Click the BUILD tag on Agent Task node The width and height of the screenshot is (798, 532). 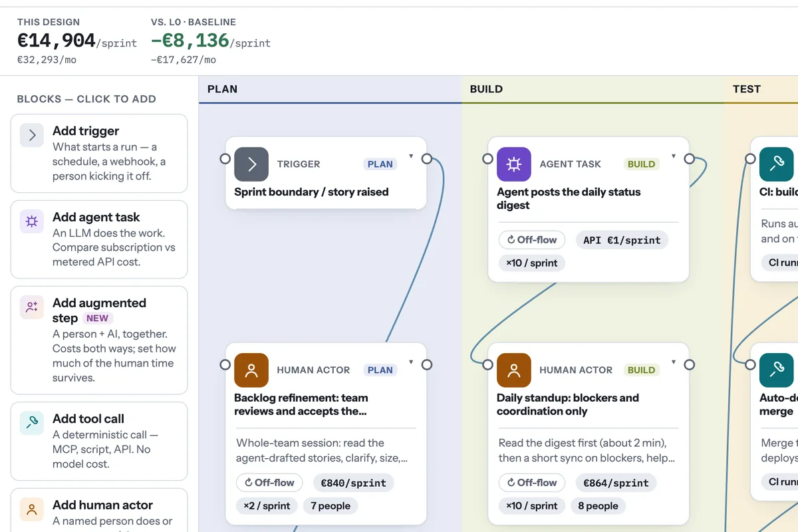pos(642,164)
